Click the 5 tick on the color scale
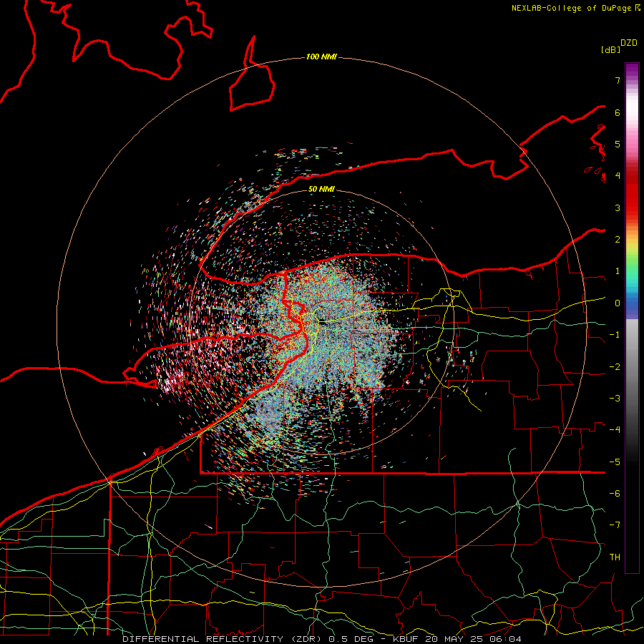 [x=618, y=144]
